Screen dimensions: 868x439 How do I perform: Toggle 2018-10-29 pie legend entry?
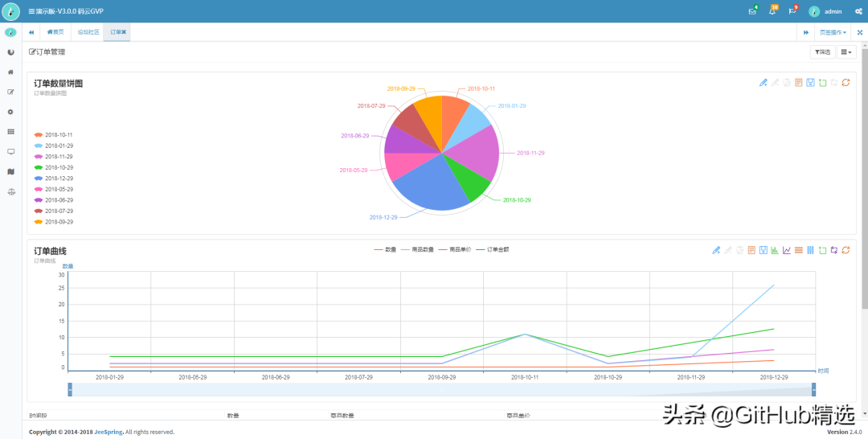(x=53, y=168)
